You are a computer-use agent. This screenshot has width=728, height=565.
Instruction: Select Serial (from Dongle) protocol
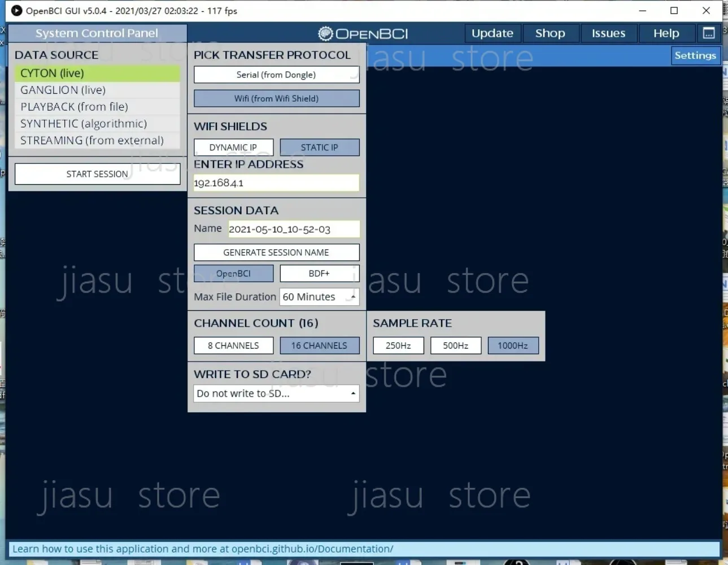pyautogui.click(x=277, y=75)
